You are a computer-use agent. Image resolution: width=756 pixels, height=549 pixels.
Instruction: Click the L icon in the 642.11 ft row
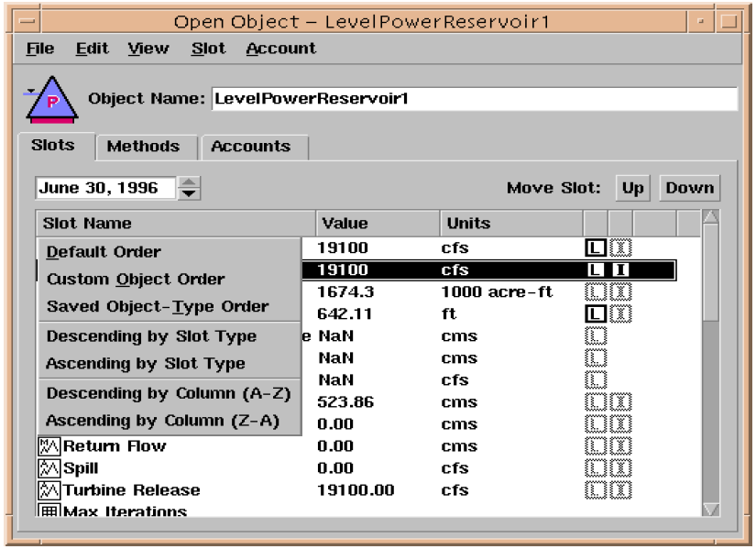tap(596, 314)
